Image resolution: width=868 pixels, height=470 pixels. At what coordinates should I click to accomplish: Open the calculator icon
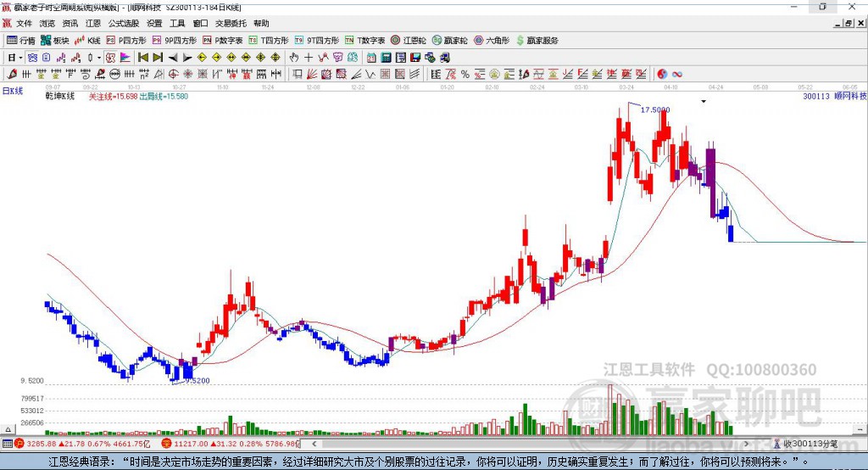point(386,58)
